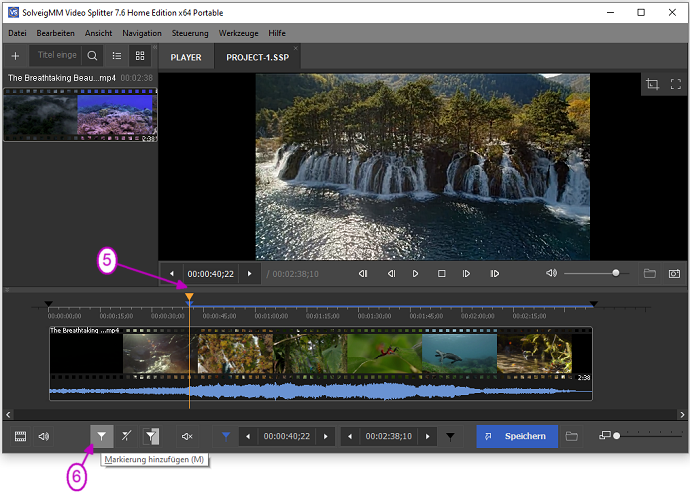Increase current time in player time field
Screen dimensions: 690x501
[250, 274]
